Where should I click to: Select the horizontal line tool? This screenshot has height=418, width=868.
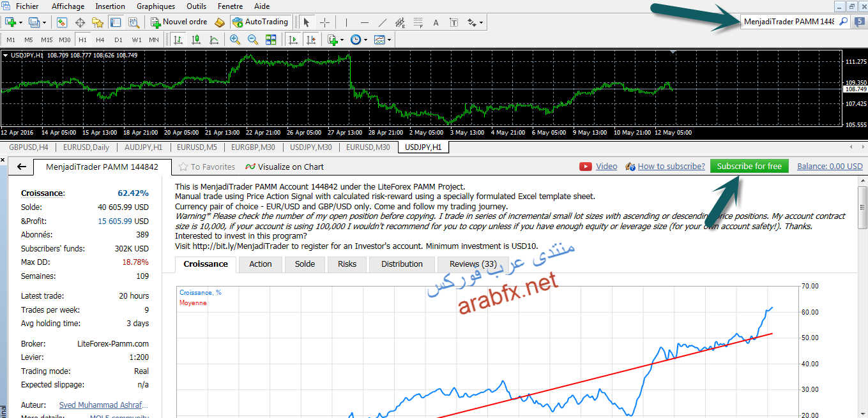(364, 22)
